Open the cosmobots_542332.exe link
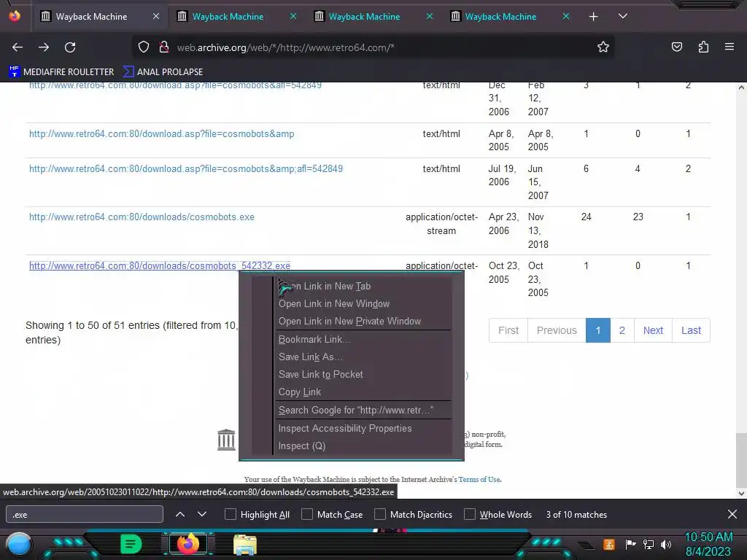The width and height of the screenshot is (747, 560). click(x=160, y=265)
